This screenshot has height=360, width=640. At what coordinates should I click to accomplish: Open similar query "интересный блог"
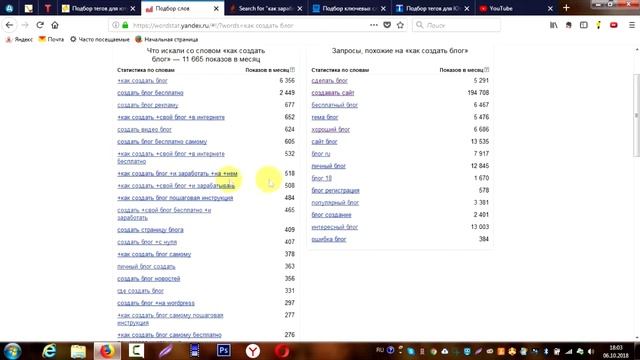(x=335, y=227)
